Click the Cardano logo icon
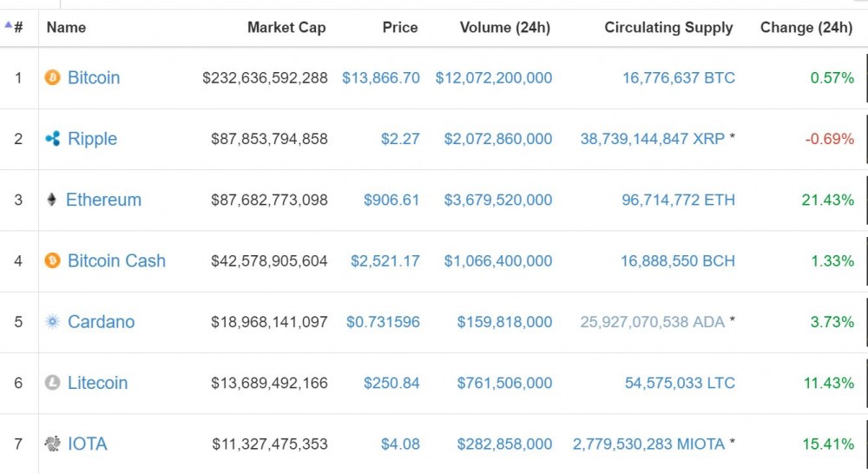Image resolution: width=868 pixels, height=474 pixels. click(x=53, y=322)
